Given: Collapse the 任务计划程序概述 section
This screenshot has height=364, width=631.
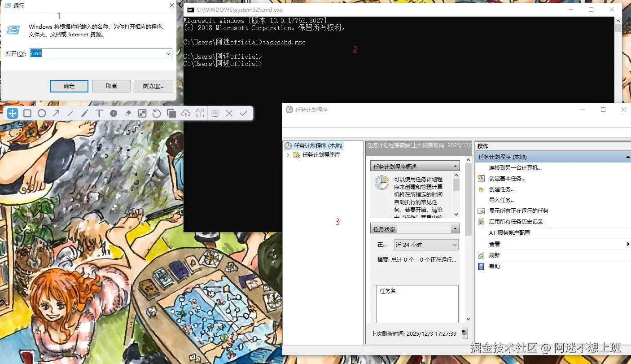Looking at the screenshot, I should point(456,167).
